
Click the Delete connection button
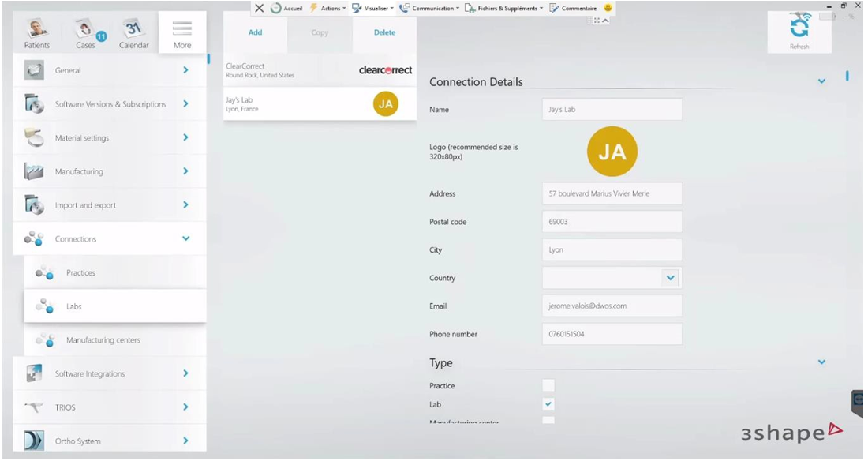pyautogui.click(x=385, y=32)
